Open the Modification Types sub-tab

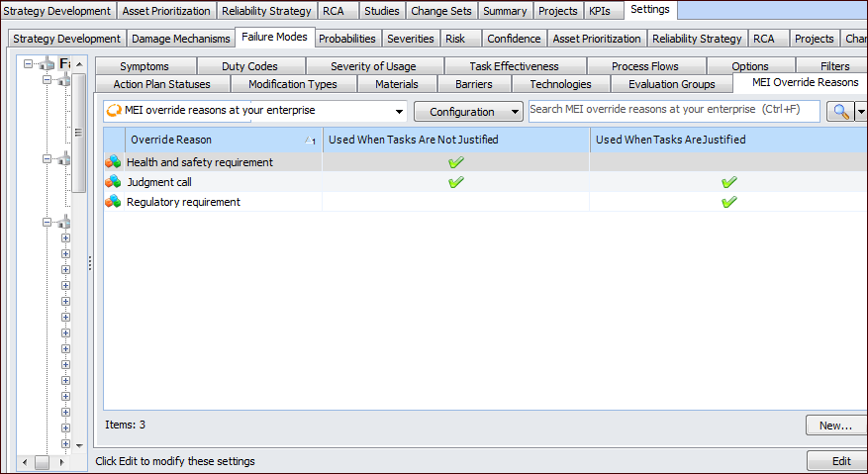pyautogui.click(x=293, y=84)
